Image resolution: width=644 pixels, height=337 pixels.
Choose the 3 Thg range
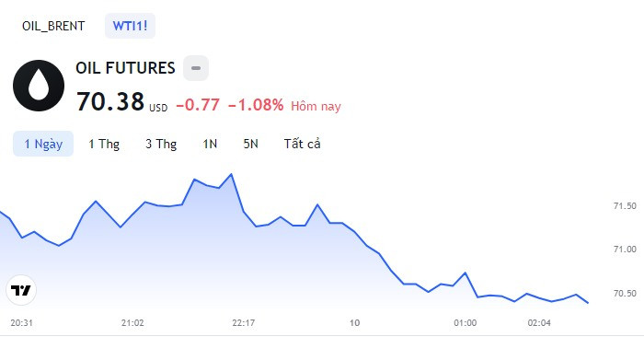[x=161, y=144]
